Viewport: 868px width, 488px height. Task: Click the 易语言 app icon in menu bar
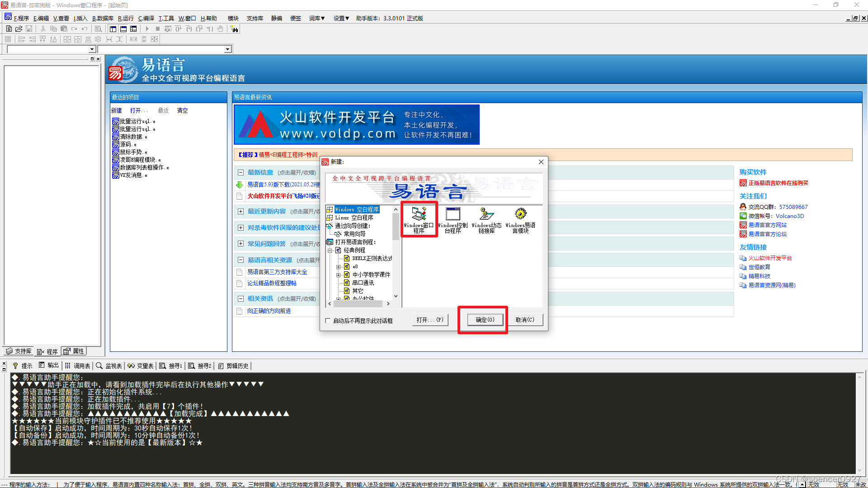8,17
